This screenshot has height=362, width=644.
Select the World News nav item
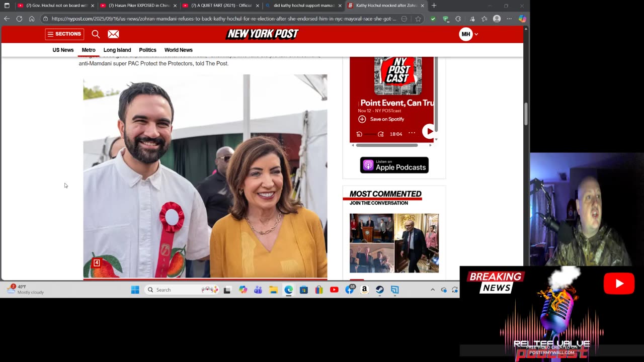tap(179, 50)
